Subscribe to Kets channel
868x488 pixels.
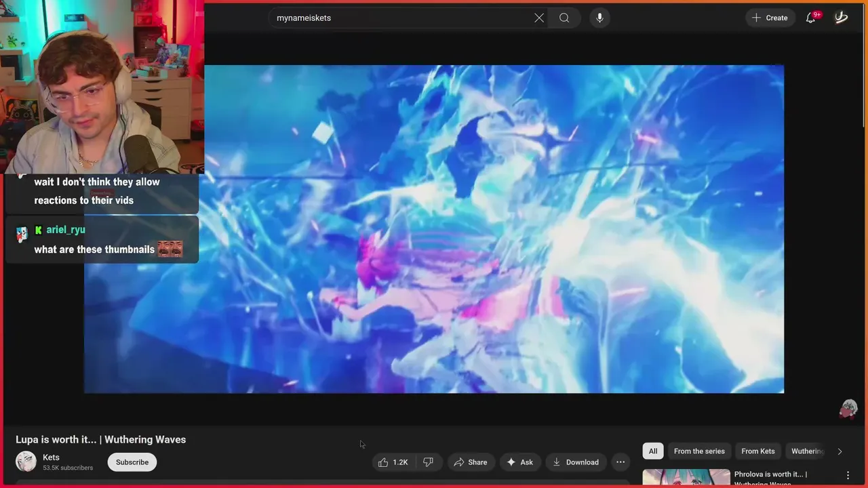pos(132,462)
